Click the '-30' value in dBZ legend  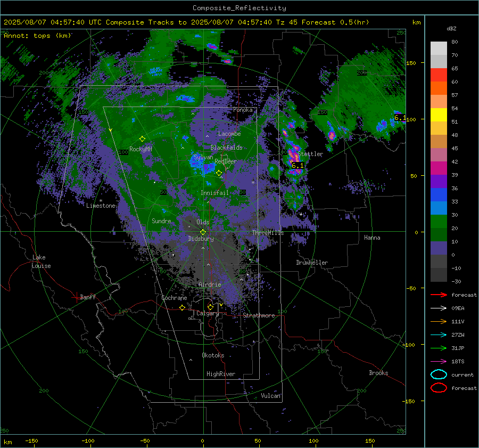[x=457, y=281]
